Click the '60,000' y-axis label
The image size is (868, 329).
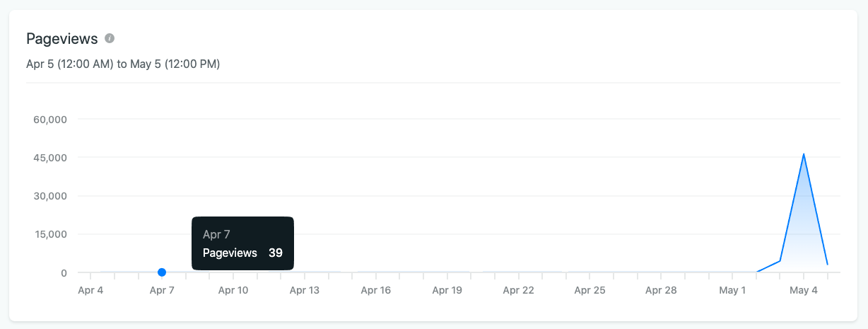(50, 119)
